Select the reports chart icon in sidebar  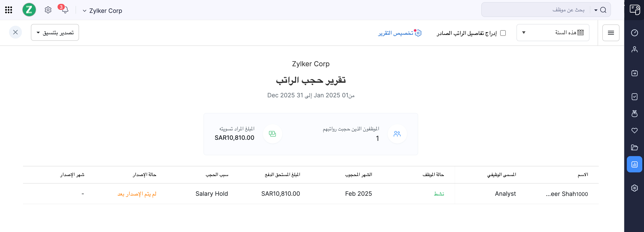634,164
